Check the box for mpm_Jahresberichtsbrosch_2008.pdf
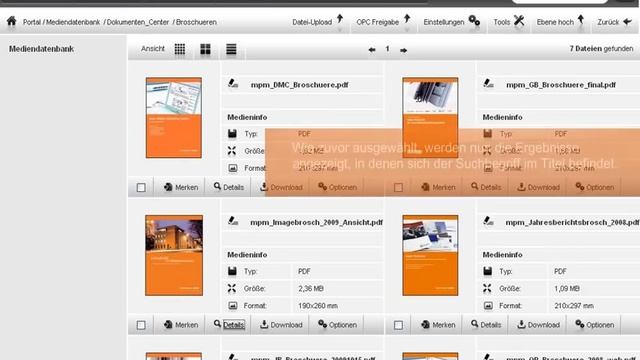This screenshot has width=640, height=360. coord(398,325)
